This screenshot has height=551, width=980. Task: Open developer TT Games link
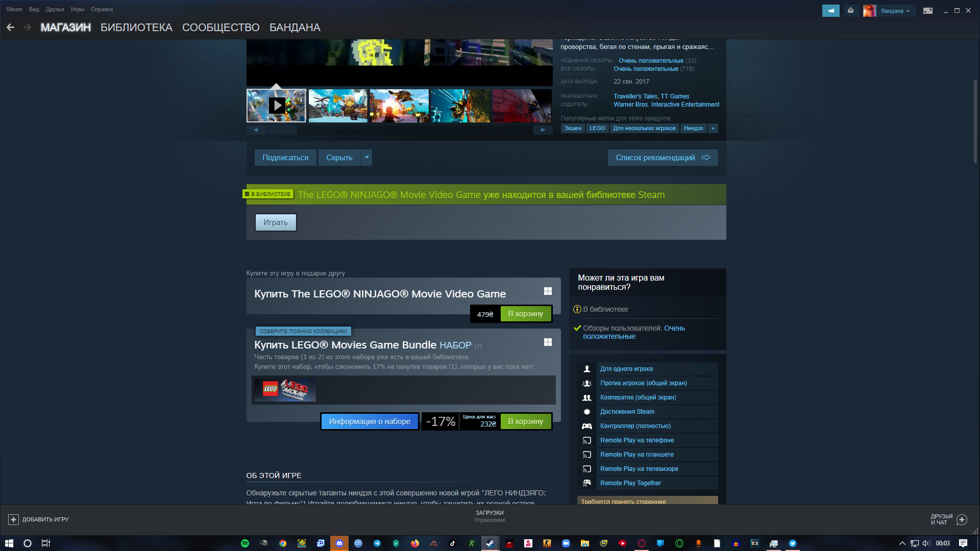coord(675,96)
